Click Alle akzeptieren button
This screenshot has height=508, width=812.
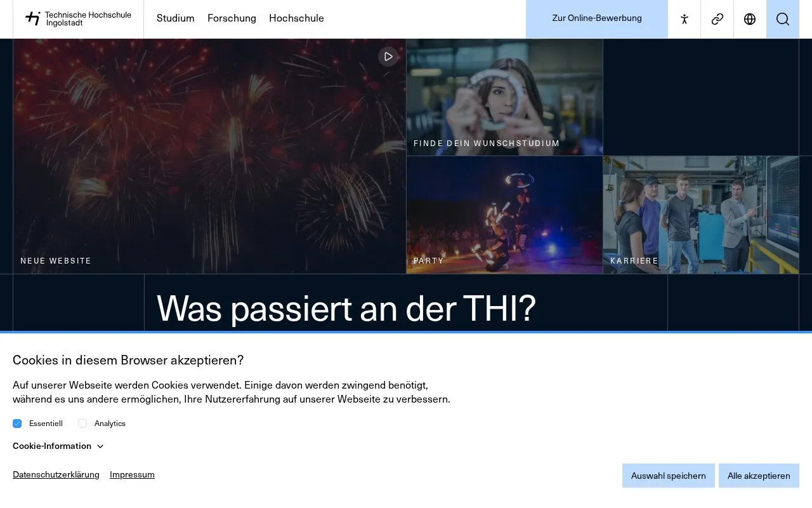pyautogui.click(x=759, y=476)
